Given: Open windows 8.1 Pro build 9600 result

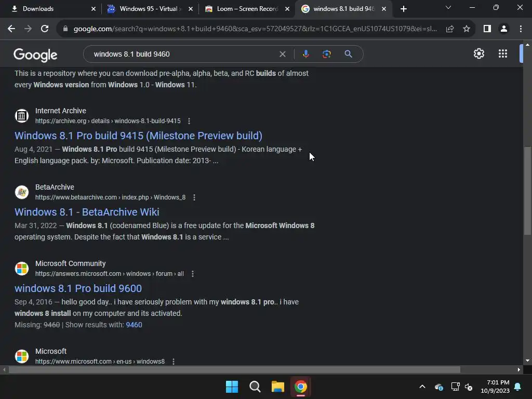Looking at the screenshot, I should (x=78, y=288).
